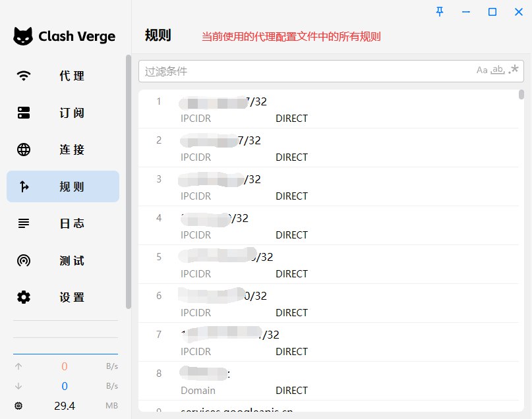Pin the window with the pushpin icon
Screen dimensions: 532x419
click(440, 12)
